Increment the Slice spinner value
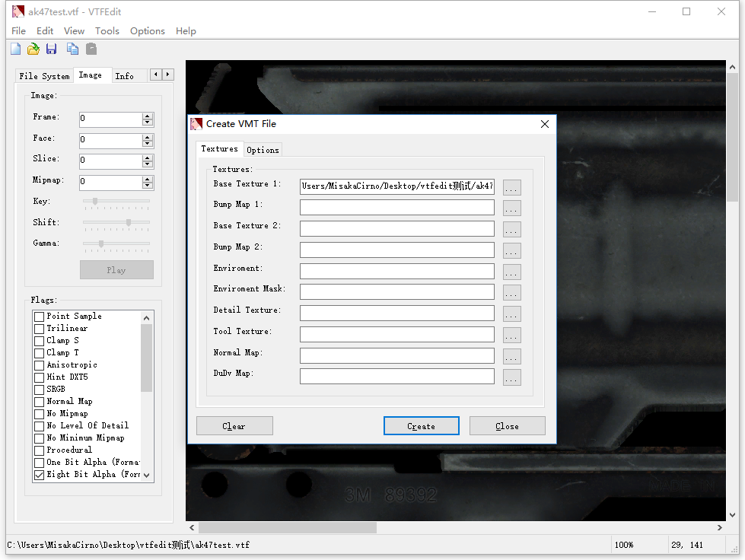Screen dimensions: 745x560 (148, 157)
